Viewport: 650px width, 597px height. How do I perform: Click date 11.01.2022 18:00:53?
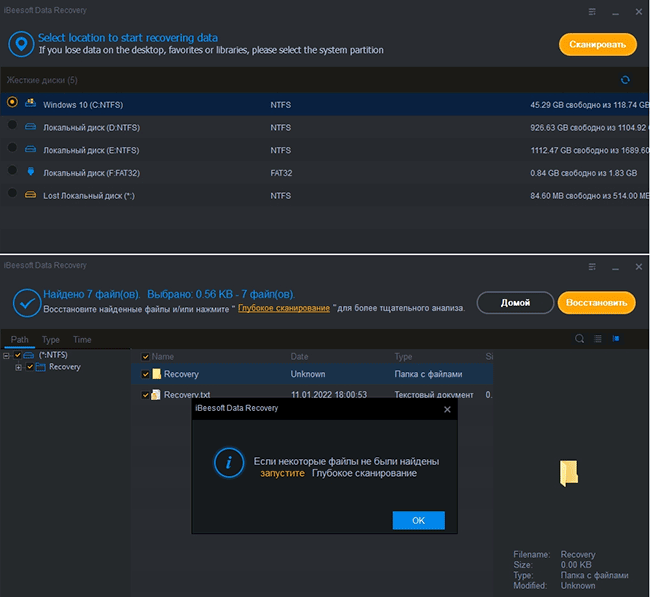(329, 395)
